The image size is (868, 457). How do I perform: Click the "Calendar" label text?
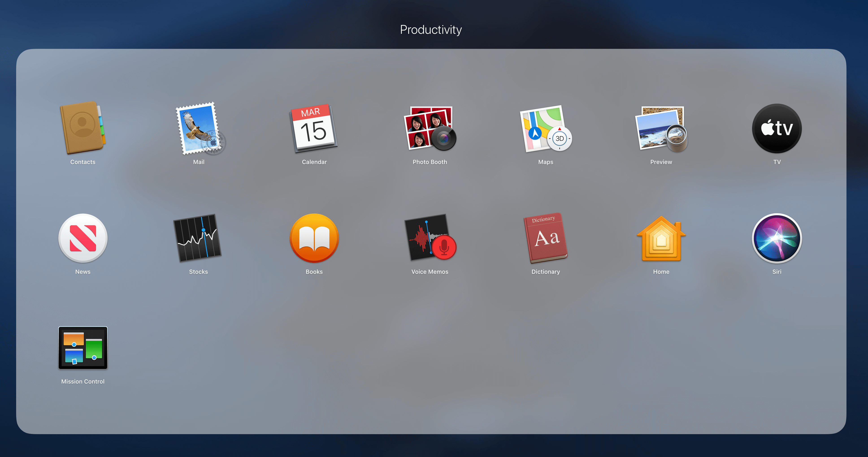314,162
